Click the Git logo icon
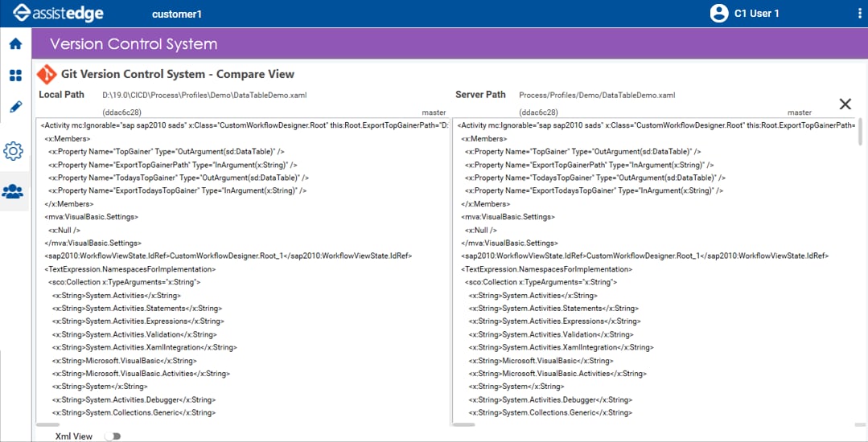The height and width of the screenshot is (442, 868). pyautogui.click(x=47, y=74)
